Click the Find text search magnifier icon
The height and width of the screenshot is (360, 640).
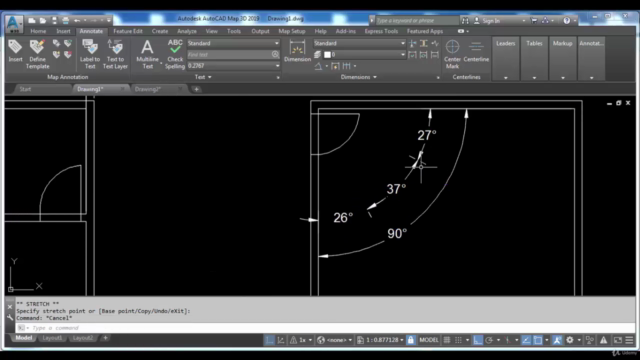click(275, 54)
